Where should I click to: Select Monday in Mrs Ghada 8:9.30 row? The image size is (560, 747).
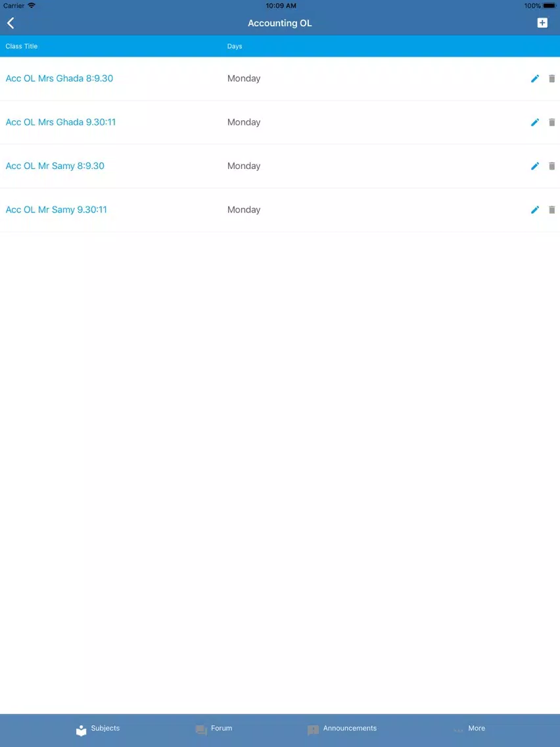point(244,79)
